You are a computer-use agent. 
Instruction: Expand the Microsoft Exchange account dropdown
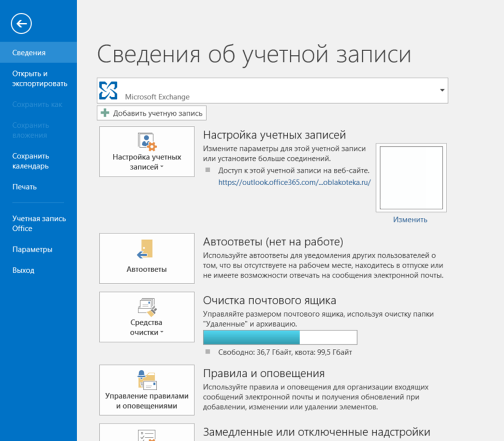[x=442, y=90]
